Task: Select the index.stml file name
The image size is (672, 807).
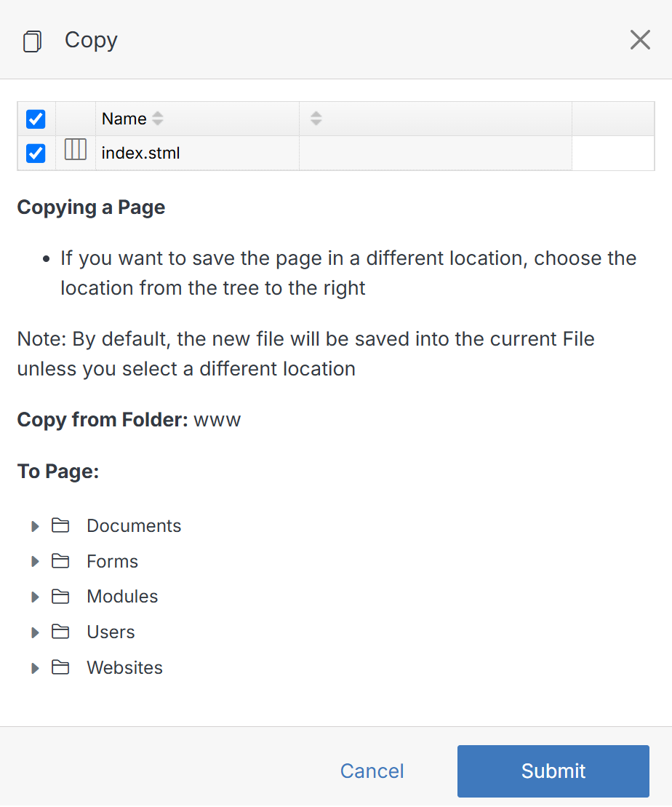Action: (140, 153)
